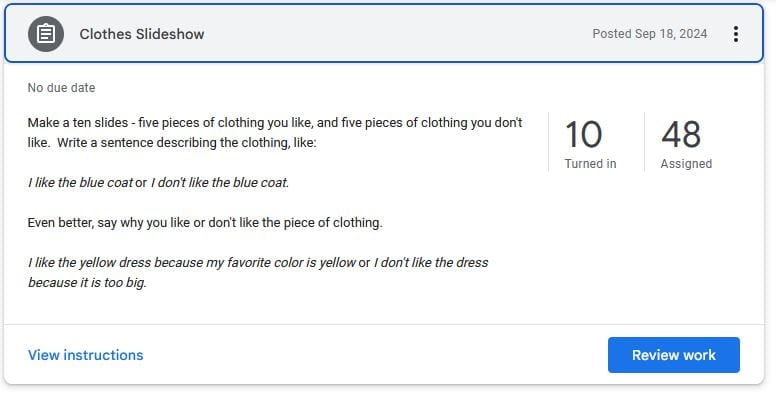The image size is (776, 402).
Task: Click the "Even better, say why" sentence
Action: [x=205, y=222]
